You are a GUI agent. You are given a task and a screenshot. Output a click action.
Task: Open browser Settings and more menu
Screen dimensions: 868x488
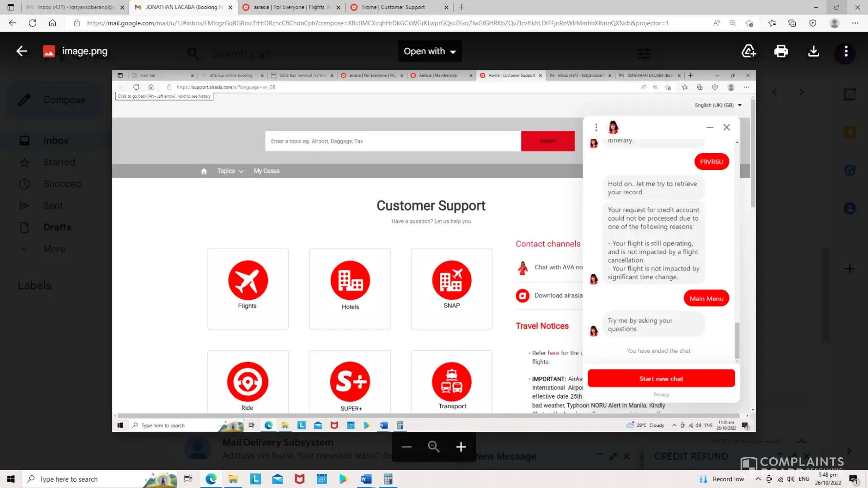[x=855, y=23]
